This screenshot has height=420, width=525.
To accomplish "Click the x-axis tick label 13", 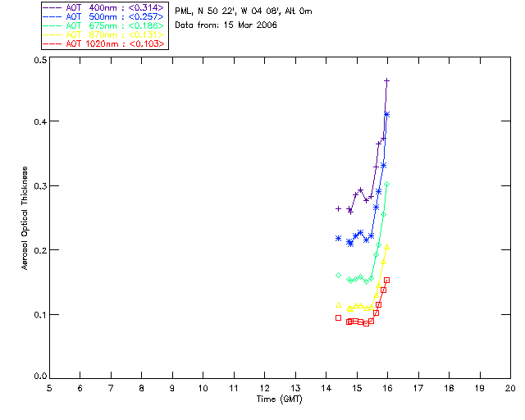I will (x=295, y=388).
